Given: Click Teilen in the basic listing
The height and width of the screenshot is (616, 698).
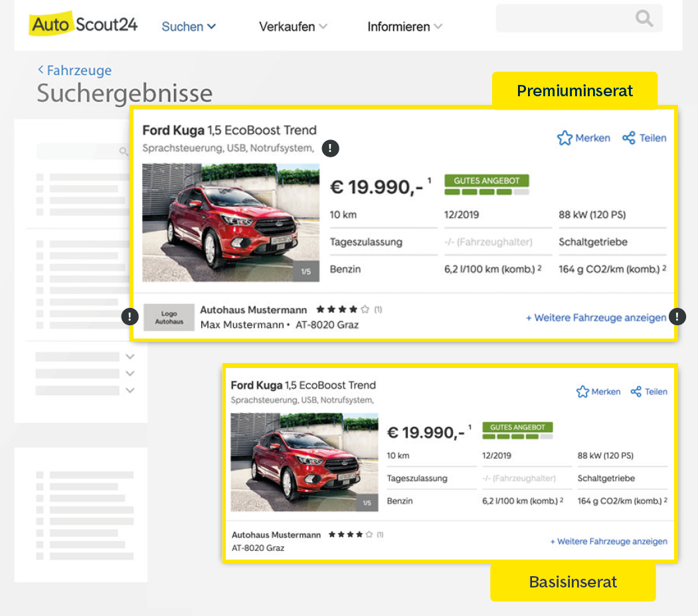Looking at the screenshot, I should tap(656, 392).
